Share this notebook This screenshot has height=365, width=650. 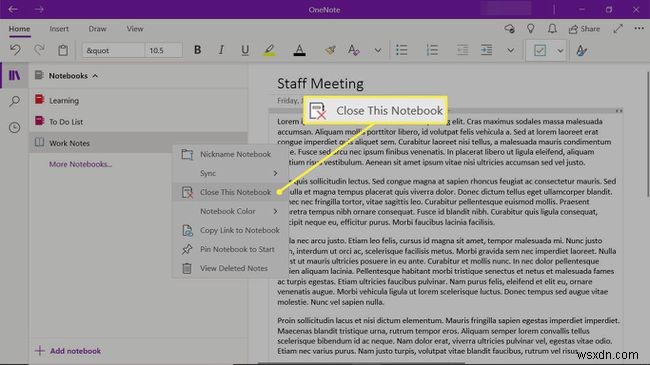point(585,29)
